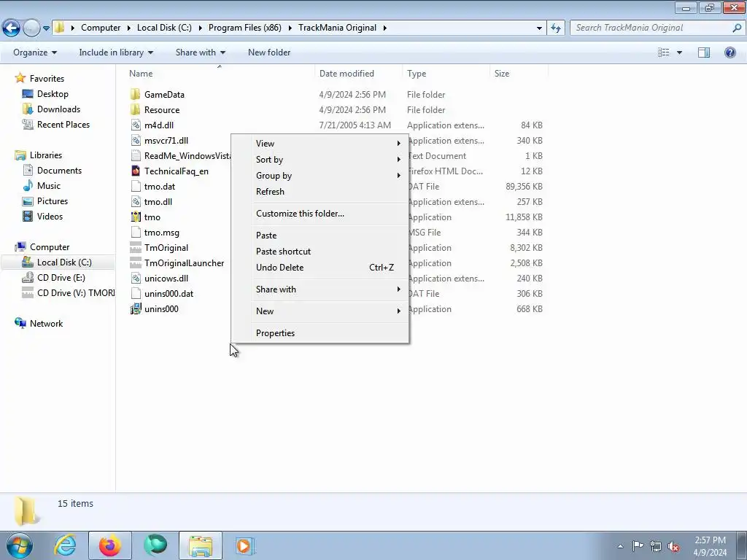The width and height of the screenshot is (747, 560).
Task: Open the Documents library
Action: [59, 171]
